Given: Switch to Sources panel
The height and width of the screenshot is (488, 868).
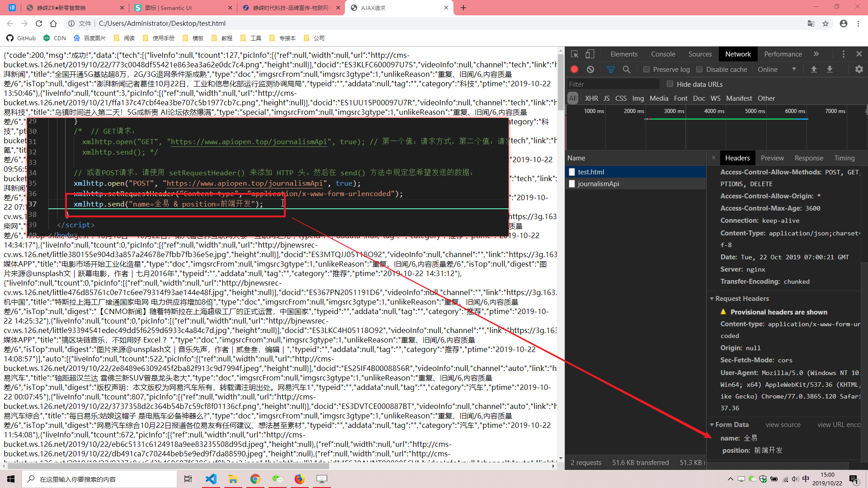Looking at the screenshot, I should [x=700, y=54].
